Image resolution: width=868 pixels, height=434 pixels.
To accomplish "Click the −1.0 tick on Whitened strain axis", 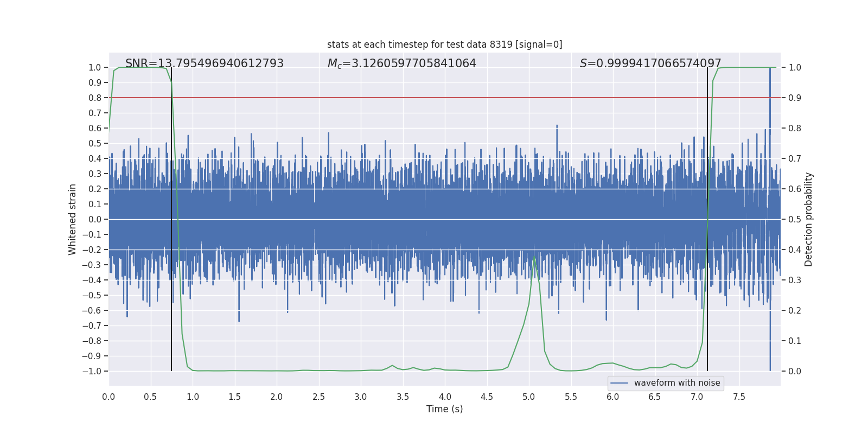I will click(x=92, y=371).
